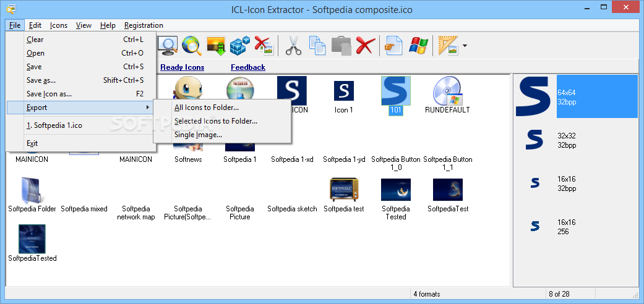
Task: Click the Softpedia Button 1_0 label
Action: [396, 163]
